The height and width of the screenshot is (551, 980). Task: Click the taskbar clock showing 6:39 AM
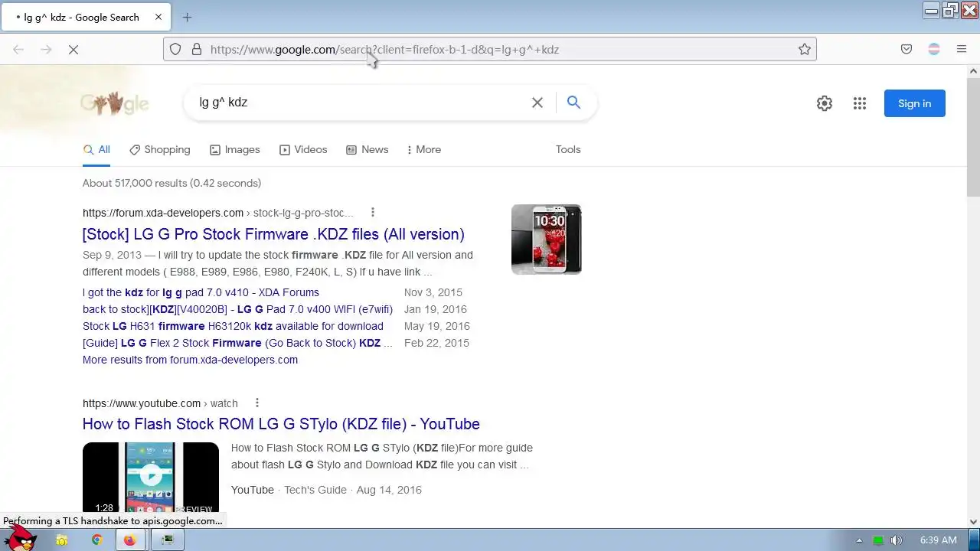click(938, 540)
